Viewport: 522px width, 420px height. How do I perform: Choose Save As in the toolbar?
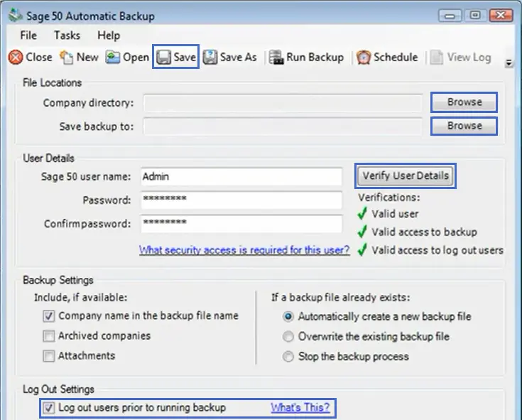point(229,58)
